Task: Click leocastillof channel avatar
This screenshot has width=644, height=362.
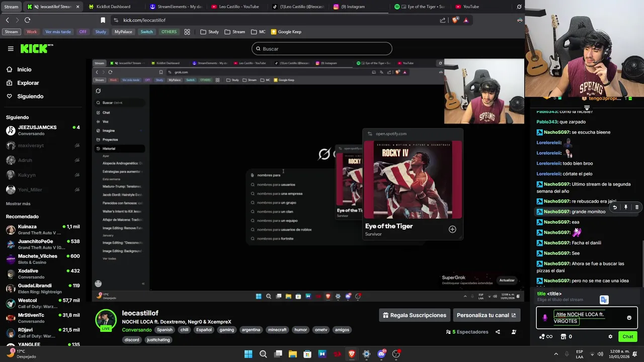Action: (x=106, y=321)
